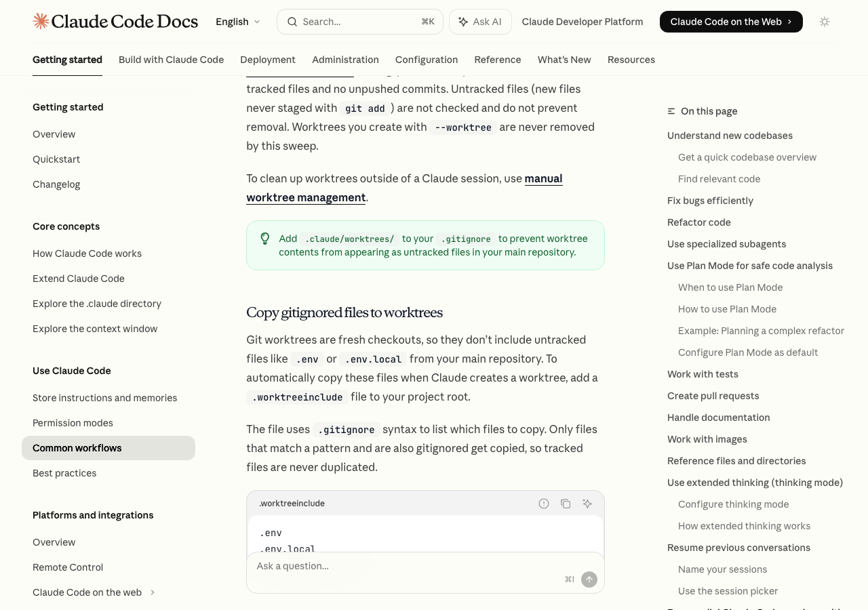Select 'Permission modes' in the sidebar
Screen dimensions: 868x610
tap(73, 422)
